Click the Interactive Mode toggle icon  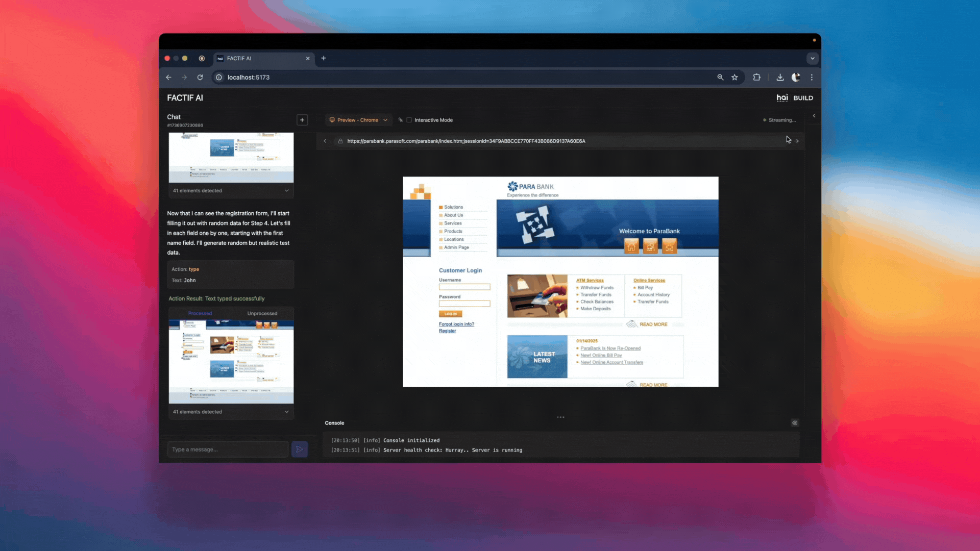point(409,120)
